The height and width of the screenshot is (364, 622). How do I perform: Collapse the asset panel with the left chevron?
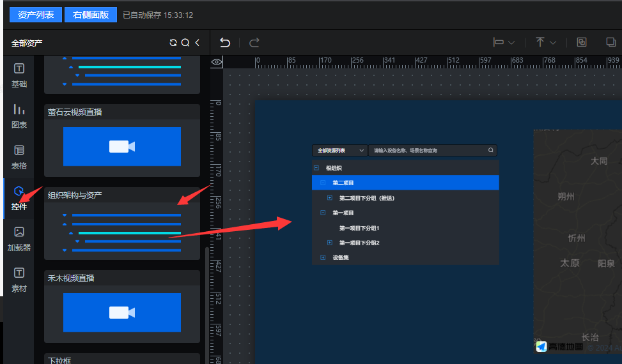[x=198, y=43]
